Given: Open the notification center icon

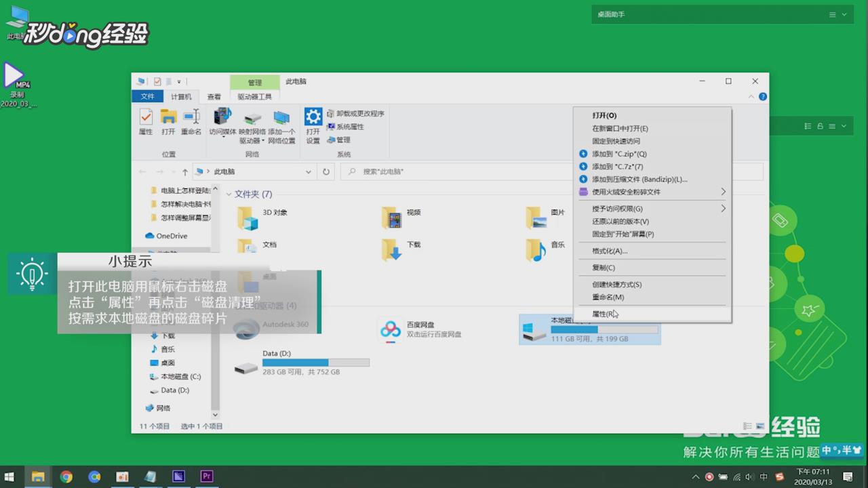Looking at the screenshot, I should (846, 476).
